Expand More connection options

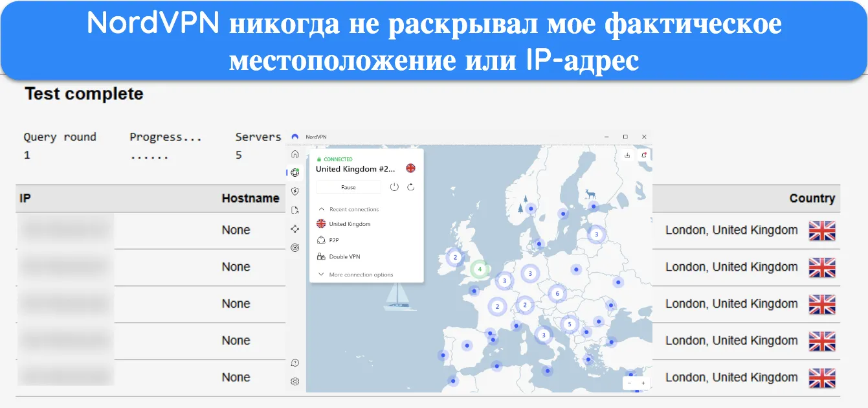point(355,275)
